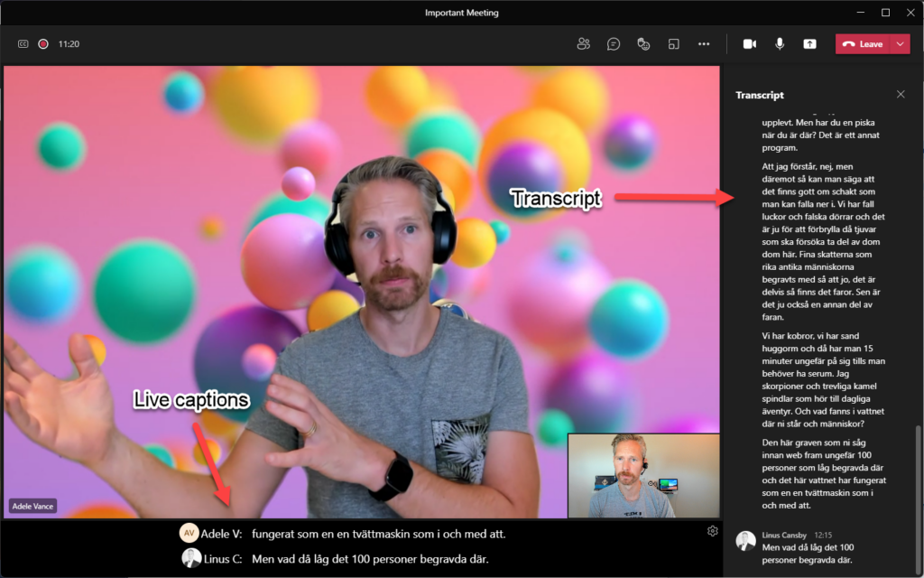924x578 pixels.
Task: Click 'Adele V:' speaker name in captions
Action: tap(222, 535)
